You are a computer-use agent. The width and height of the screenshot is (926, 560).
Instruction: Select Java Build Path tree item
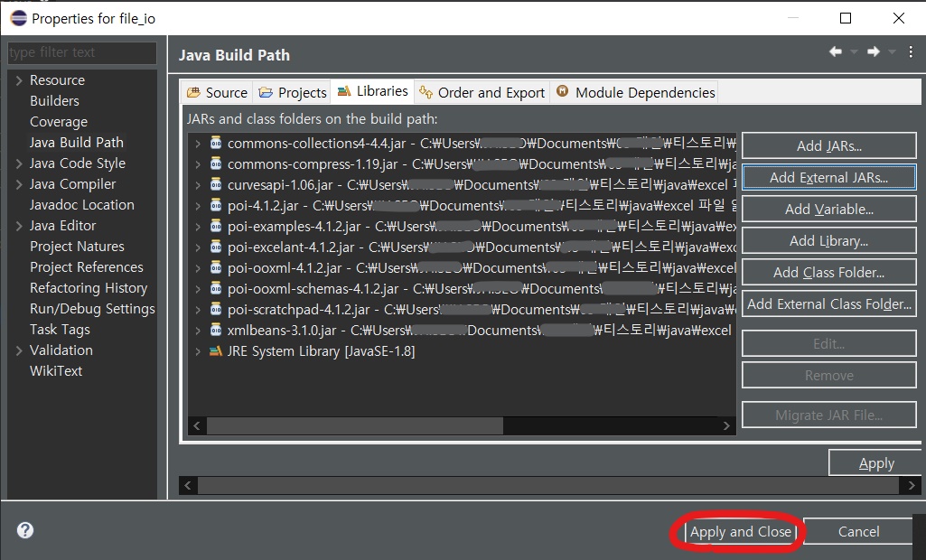pos(76,143)
